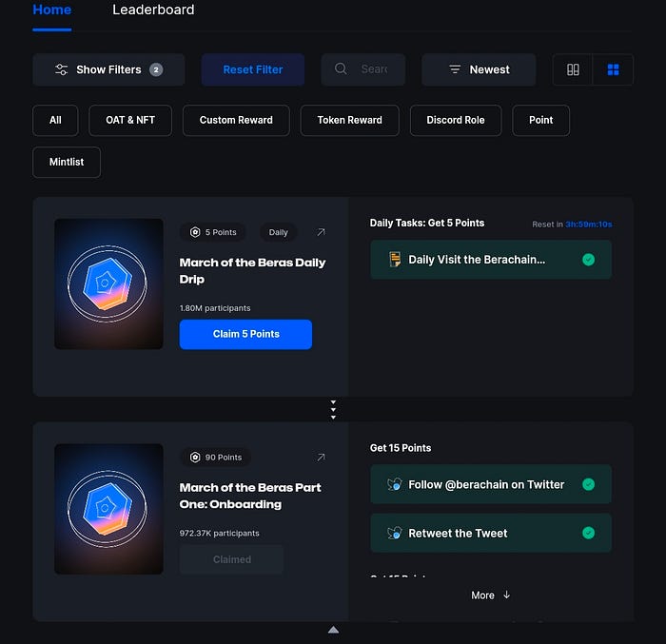Open March of the Beras Part One title
Screen dimensions: 666x644
point(250,496)
